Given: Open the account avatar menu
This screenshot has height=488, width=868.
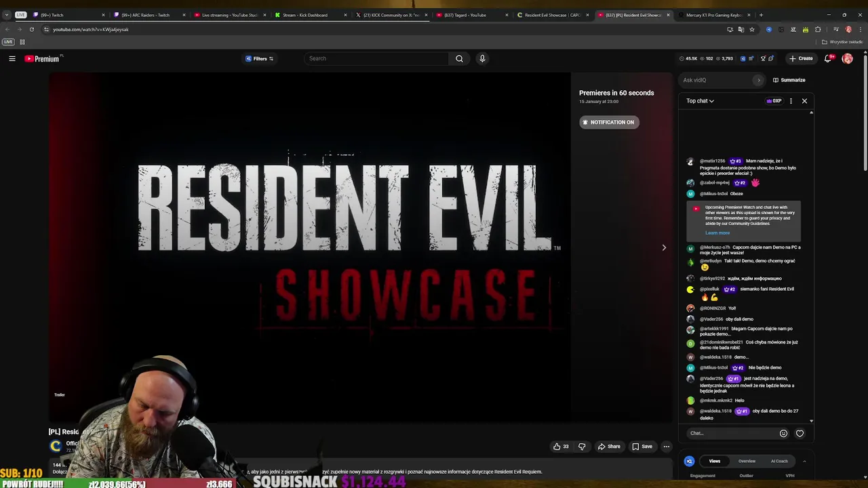Looking at the screenshot, I should 847,58.
